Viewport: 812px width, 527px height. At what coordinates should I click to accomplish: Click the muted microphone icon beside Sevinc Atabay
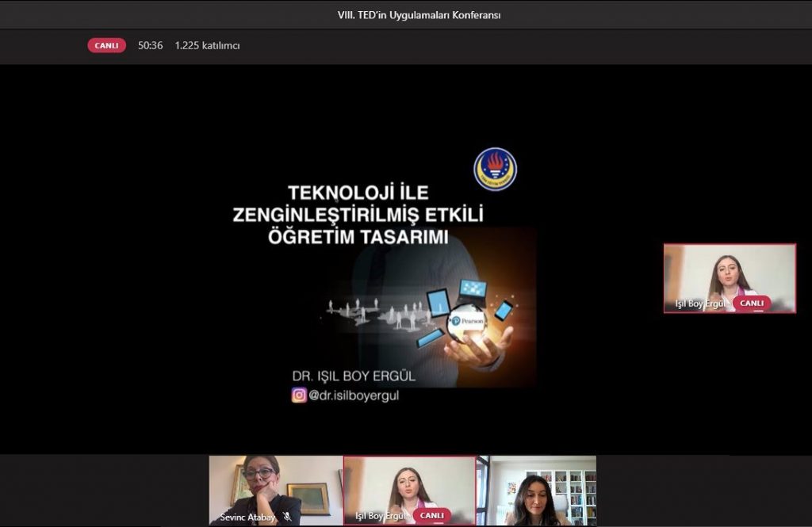pos(287,516)
